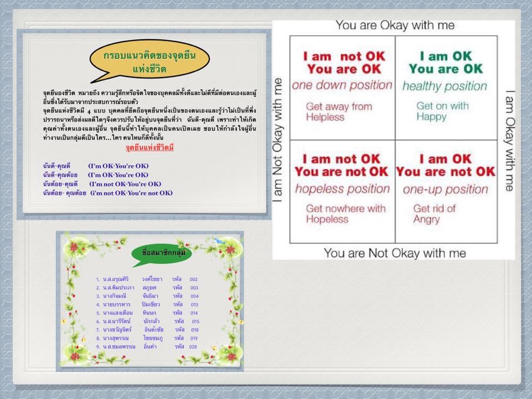Click the "You are Not Okay with me" label
The height and width of the screenshot is (399, 532).
[395, 253]
